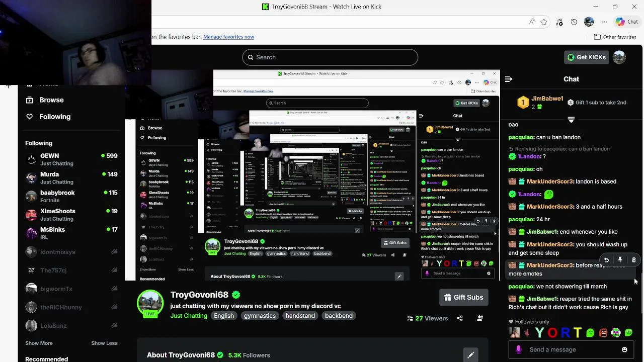Collapse the chat panel with arrow icon
This screenshot has width=644, height=362.
coord(508,79)
